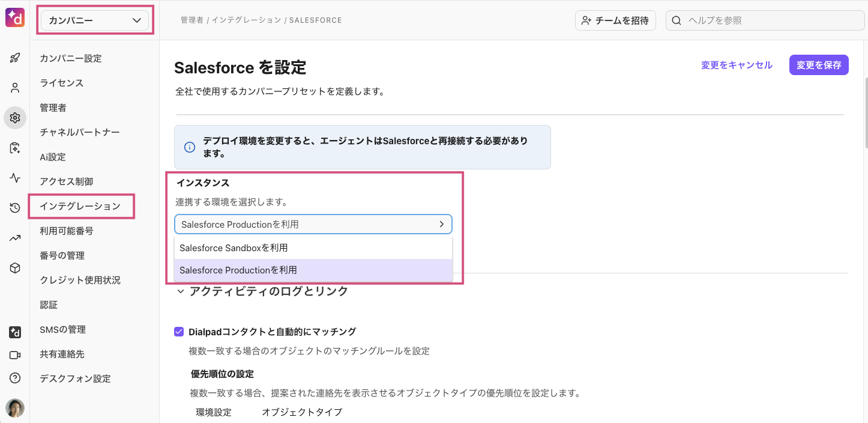Open the cube box icon in sidebar

(15, 268)
